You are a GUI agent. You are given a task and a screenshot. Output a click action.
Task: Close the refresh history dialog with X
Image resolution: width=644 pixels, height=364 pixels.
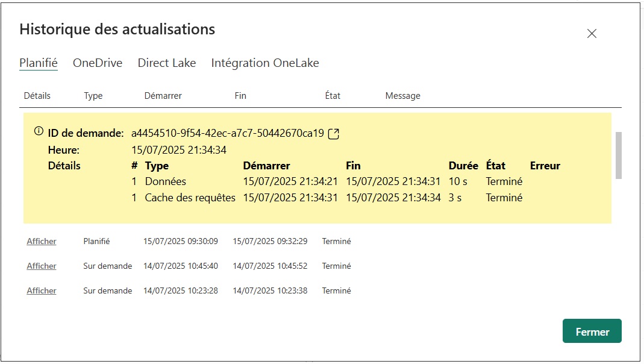coord(592,34)
